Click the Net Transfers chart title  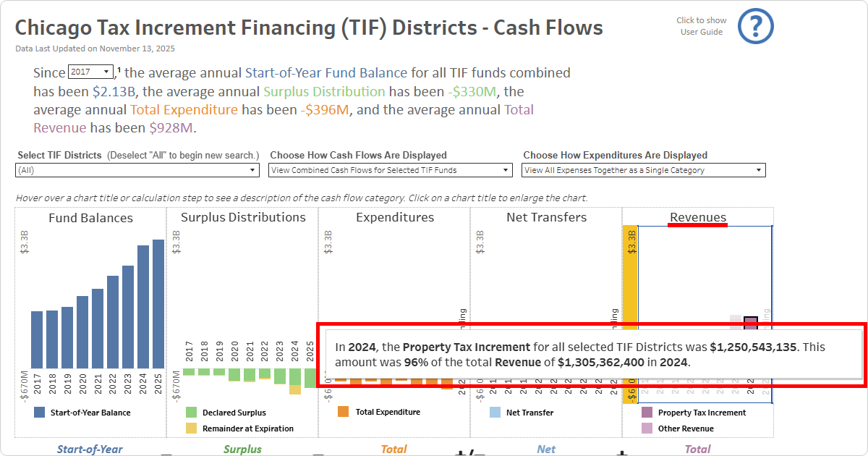click(x=545, y=217)
